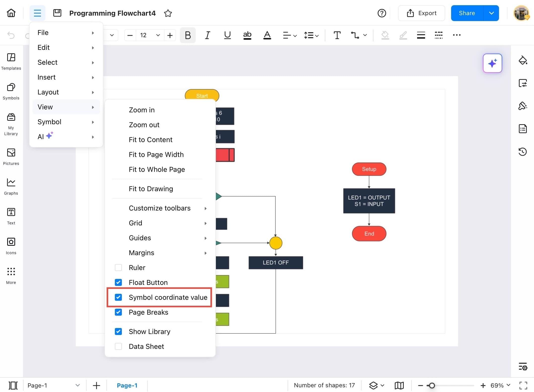The width and height of the screenshot is (534, 392).
Task: Toggle italic text formatting
Action: [x=207, y=35]
